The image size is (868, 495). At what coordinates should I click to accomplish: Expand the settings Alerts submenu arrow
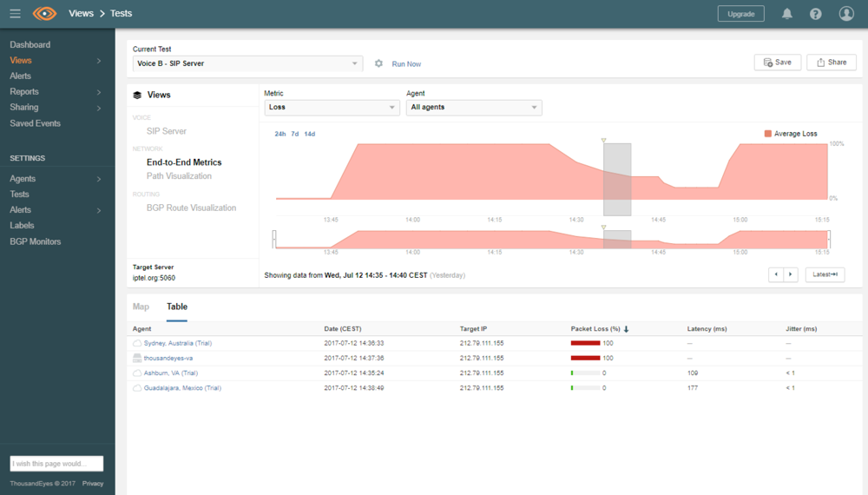point(99,210)
